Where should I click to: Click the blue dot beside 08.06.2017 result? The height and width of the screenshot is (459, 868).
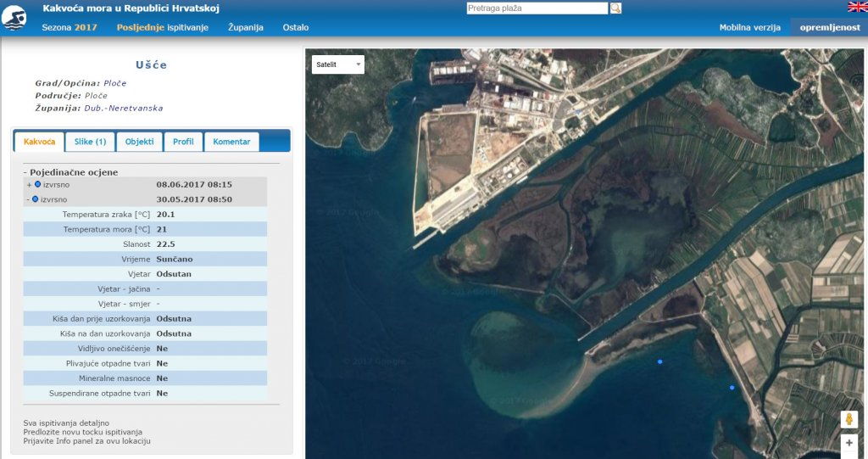tap(38, 184)
